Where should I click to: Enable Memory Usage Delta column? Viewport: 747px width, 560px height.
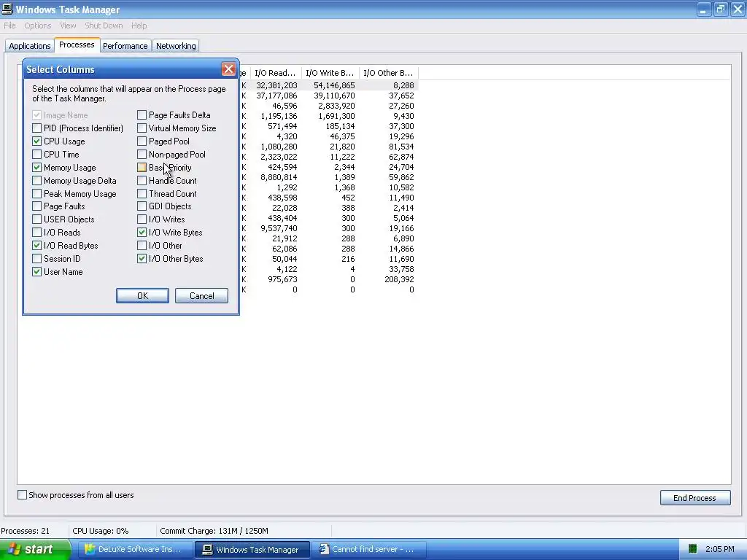click(36, 181)
